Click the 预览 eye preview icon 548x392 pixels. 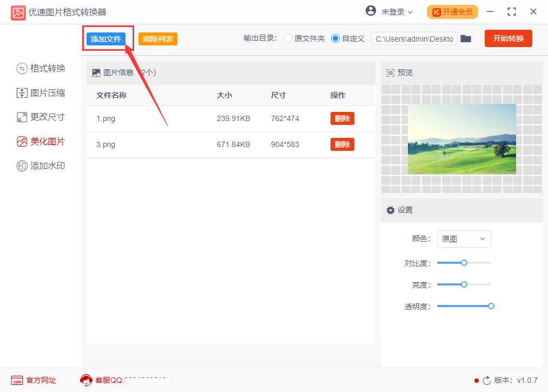coord(391,72)
